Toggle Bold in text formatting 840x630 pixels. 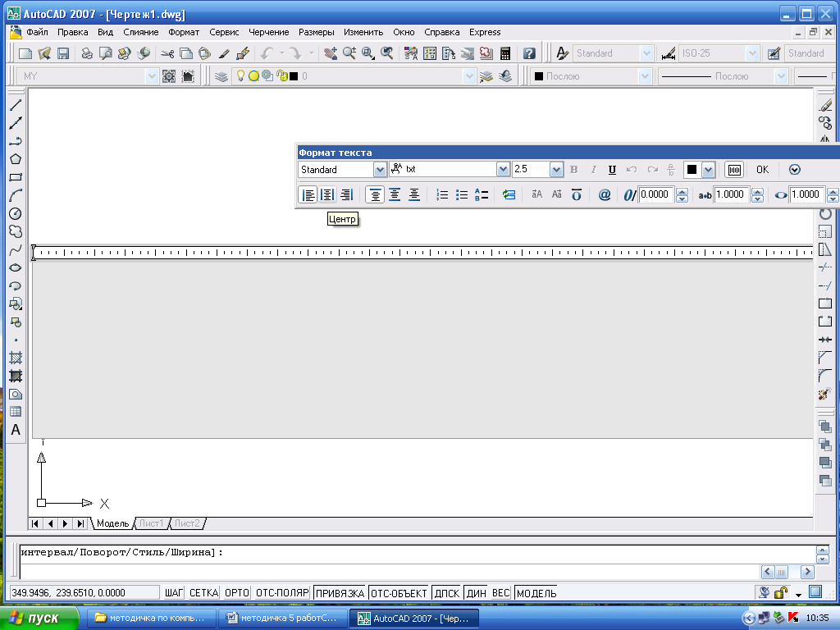pos(573,170)
